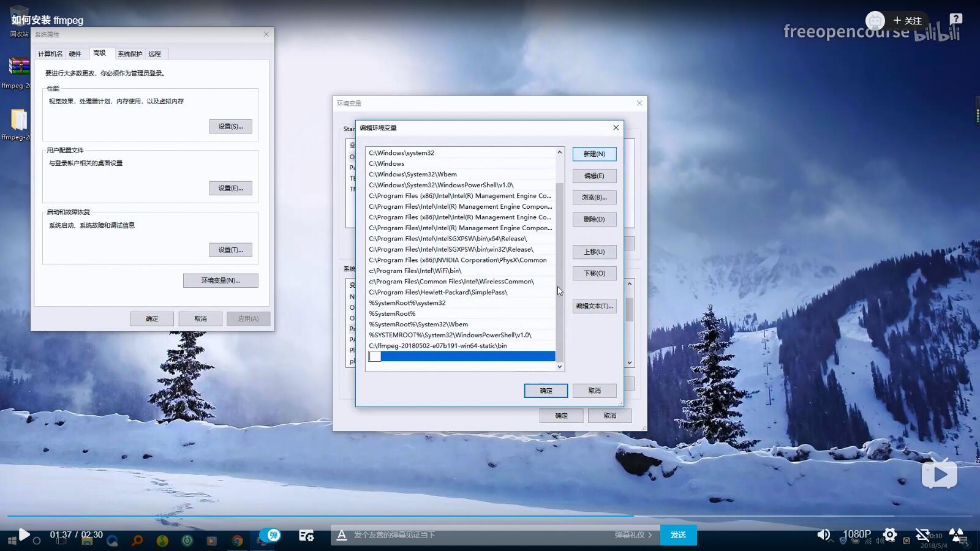The height and width of the screenshot is (551, 980).
Task: Open player settings gear icon
Action: (890, 534)
